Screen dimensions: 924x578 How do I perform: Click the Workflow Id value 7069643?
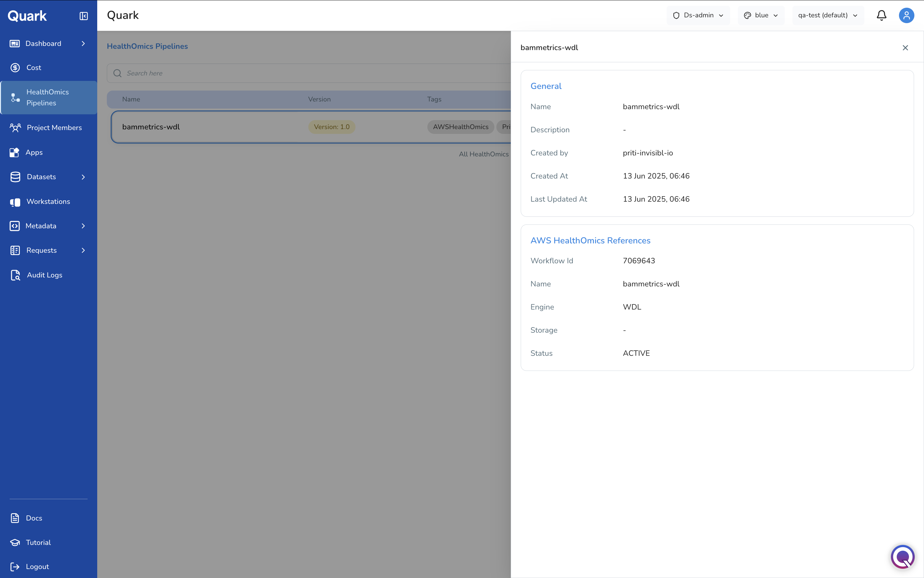[639, 261]
